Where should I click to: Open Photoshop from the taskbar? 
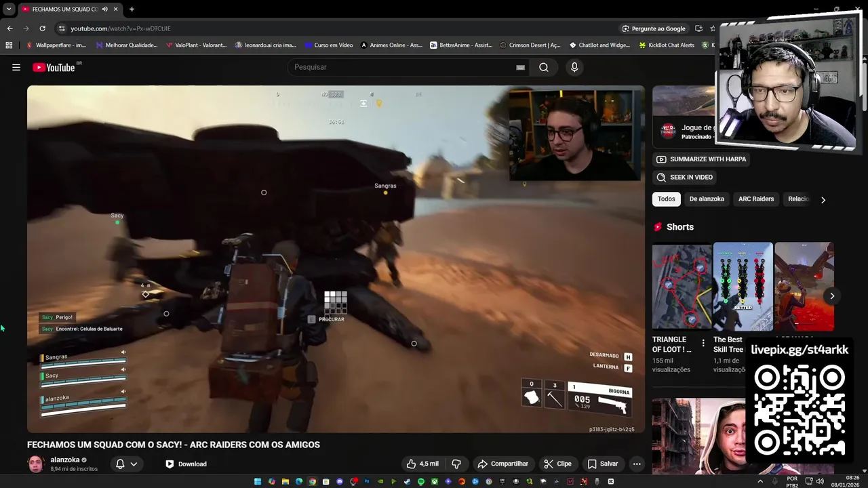coord(367,481)
